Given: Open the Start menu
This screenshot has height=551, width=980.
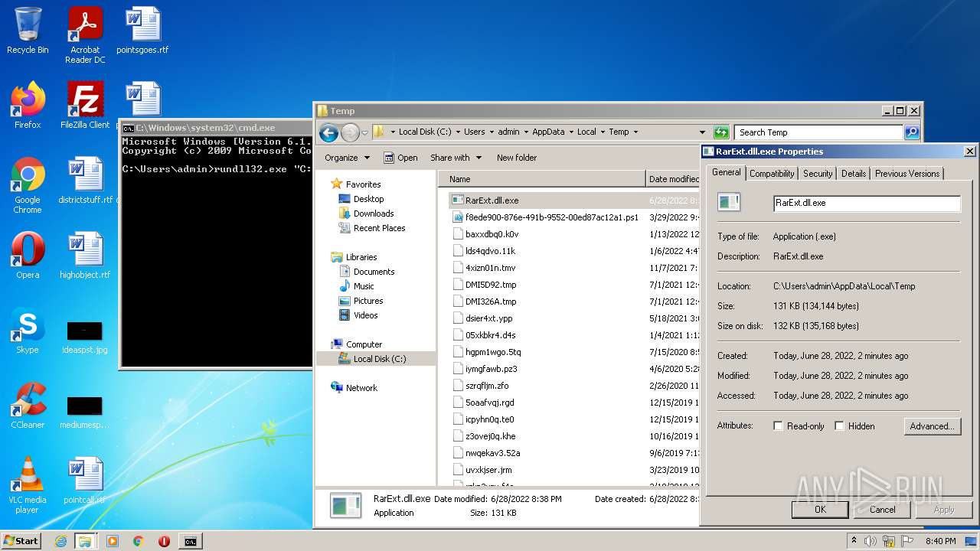Looking at the screenshot, I should click(x=21, y=541).
